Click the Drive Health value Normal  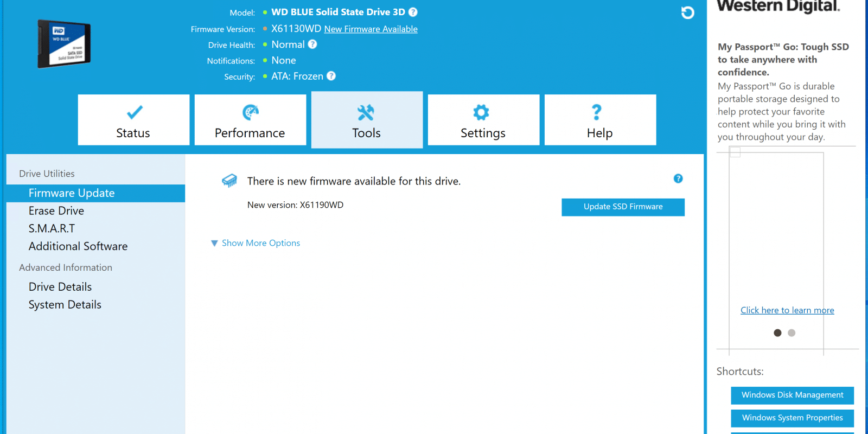(x=288, y=44)
